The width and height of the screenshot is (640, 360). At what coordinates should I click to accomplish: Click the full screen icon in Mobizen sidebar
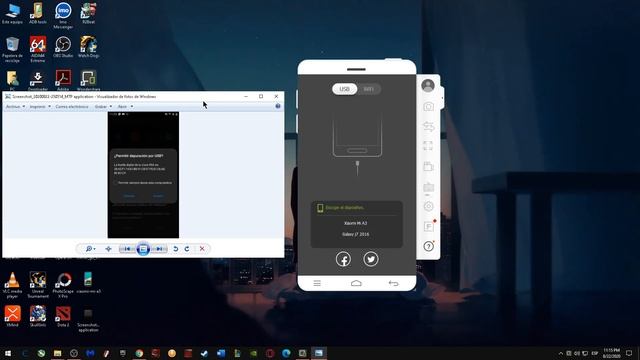point(428,146)
